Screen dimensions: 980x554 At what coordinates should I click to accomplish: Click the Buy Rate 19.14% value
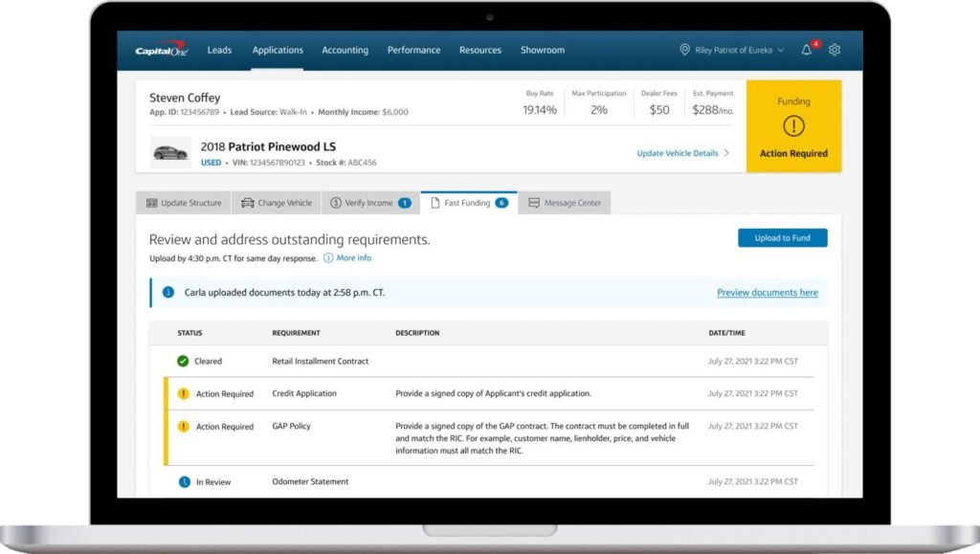coord(540,110)
